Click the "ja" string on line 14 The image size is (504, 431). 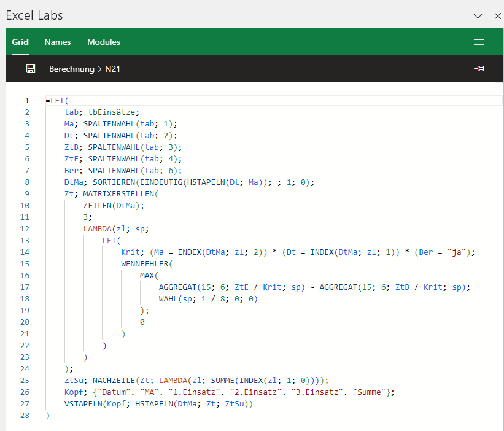point(457,252)
